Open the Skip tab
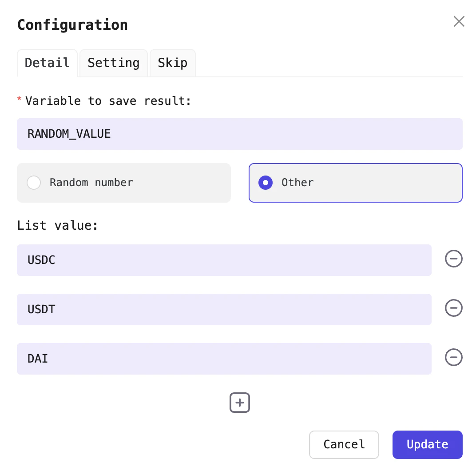This screenshot has width=476, height=471. [172, 63]
